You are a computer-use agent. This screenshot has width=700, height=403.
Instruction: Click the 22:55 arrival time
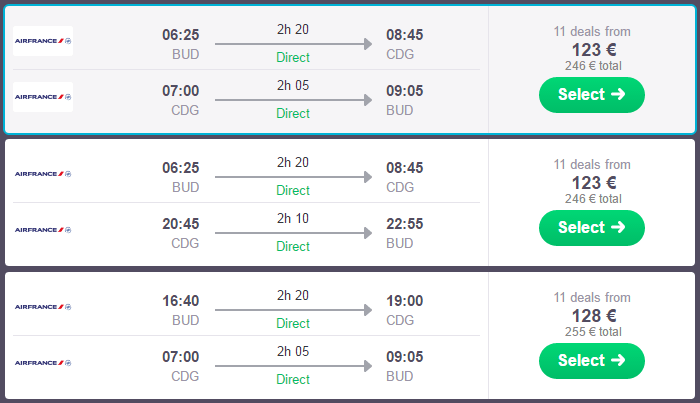405,224
